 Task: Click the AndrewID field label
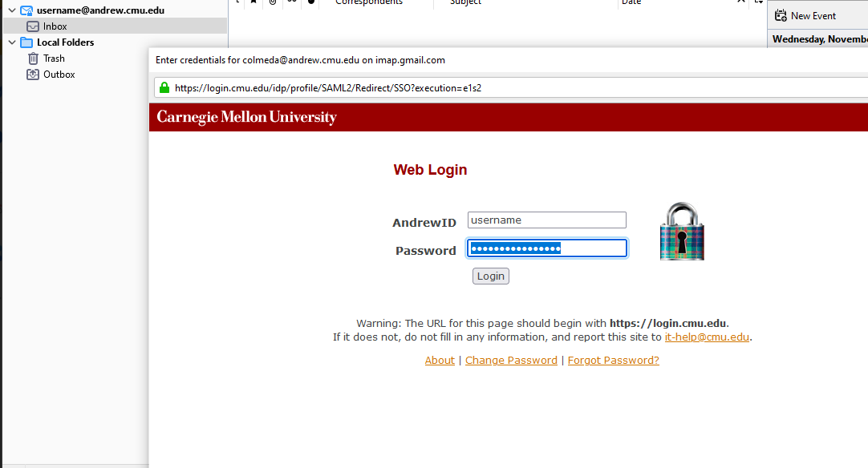pos(424,223)
